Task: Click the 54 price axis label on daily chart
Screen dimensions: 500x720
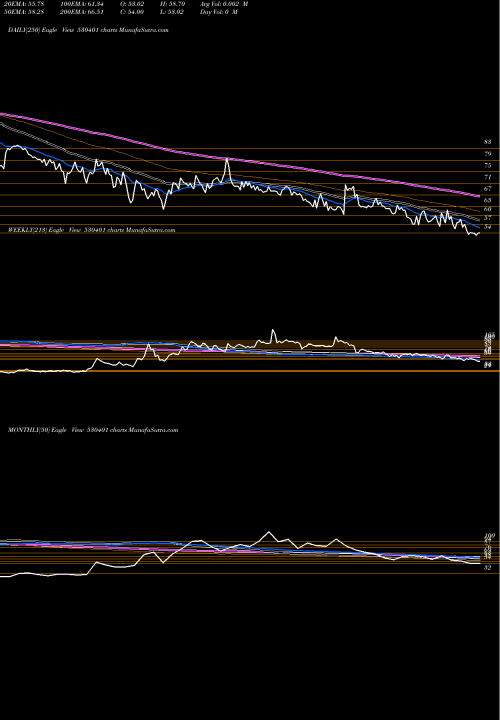Action: pyautogui.click(x=488, y=227)
